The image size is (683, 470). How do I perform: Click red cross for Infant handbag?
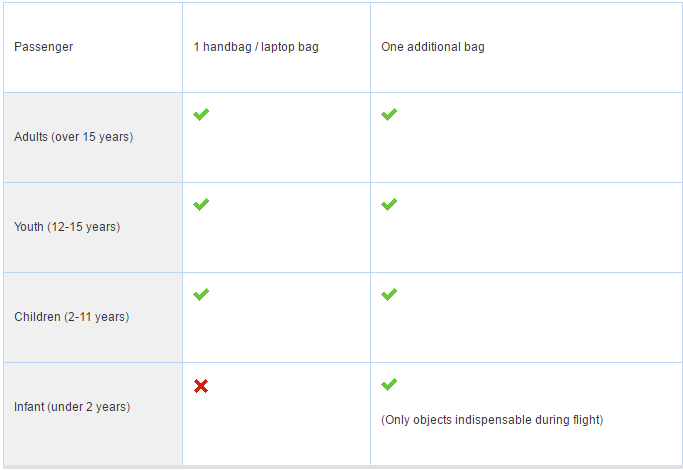click(201, 386)
